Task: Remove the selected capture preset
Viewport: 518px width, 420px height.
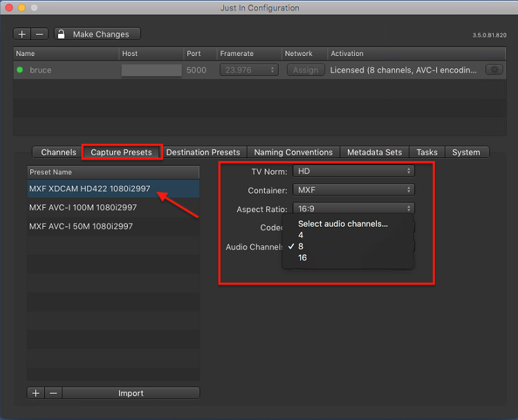Action: [x=53, y=393]
